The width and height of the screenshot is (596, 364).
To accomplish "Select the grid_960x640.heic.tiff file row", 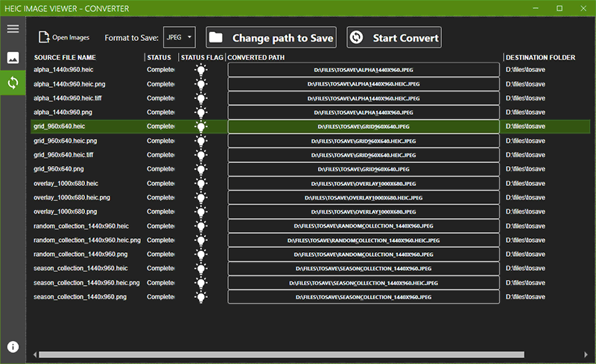I will 63,155.
